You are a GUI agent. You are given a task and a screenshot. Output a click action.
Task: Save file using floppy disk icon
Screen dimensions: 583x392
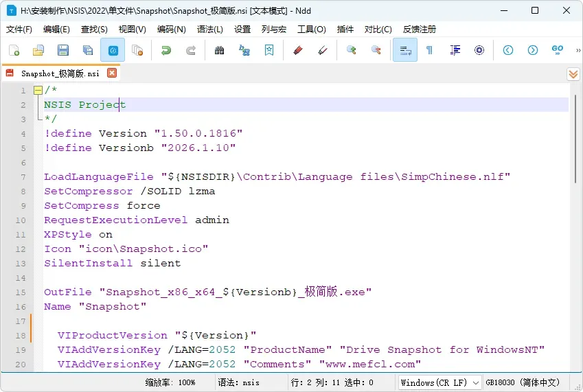[x=63, y=50]
